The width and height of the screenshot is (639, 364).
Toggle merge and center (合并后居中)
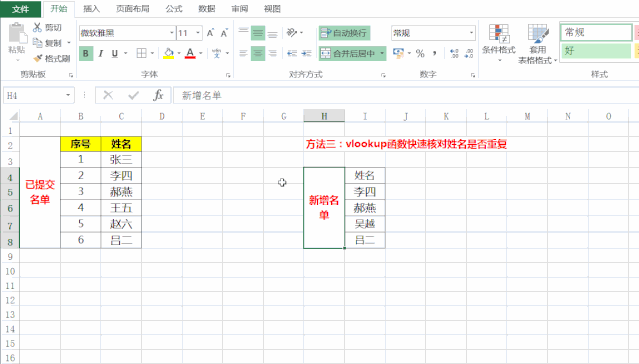tap(349, 53)
